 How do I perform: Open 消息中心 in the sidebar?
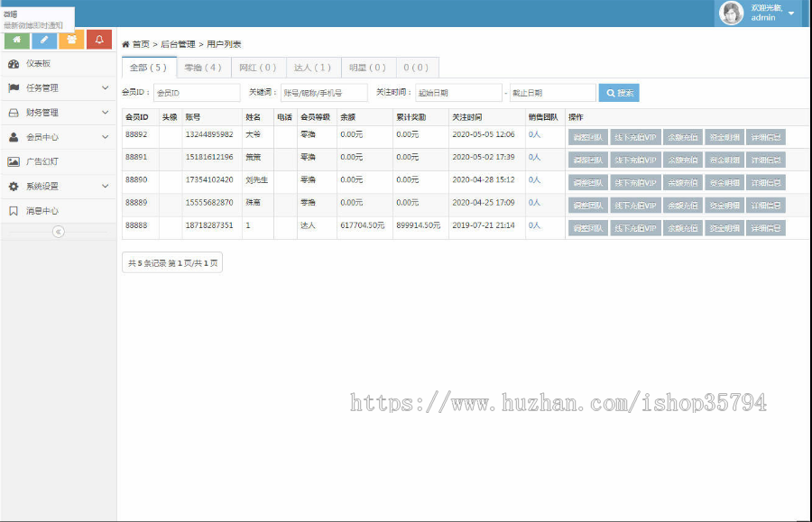[42, 211]
